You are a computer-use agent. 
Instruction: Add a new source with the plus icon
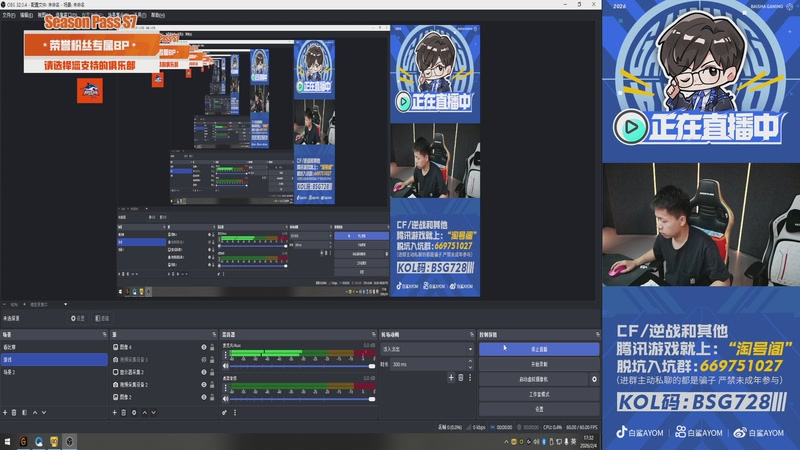pyautogui.click(x=114, y=412)
